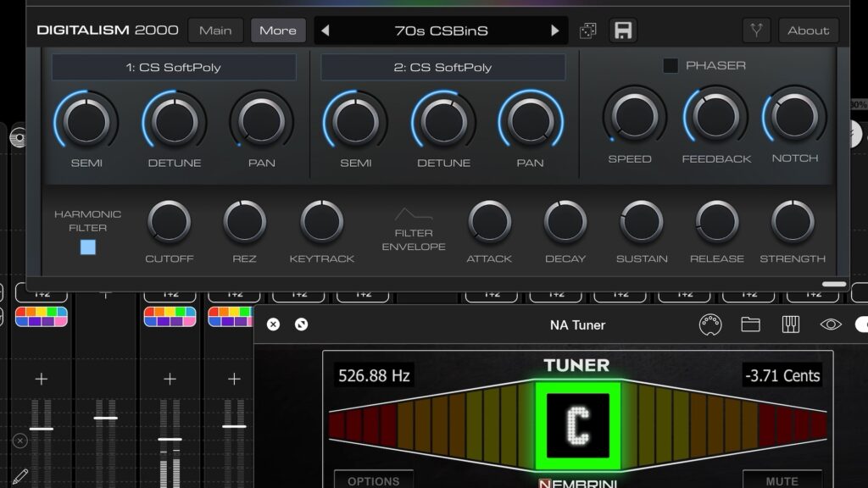Switch to the More tab
868x488 pixels.
coord(278,30)
